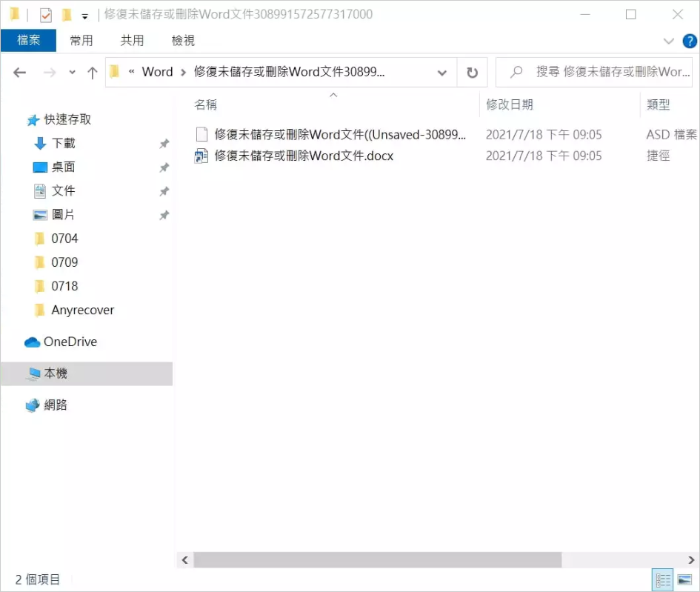Switch to the 共用 ribbon tab
700x592 pixels.
point(132,41)
